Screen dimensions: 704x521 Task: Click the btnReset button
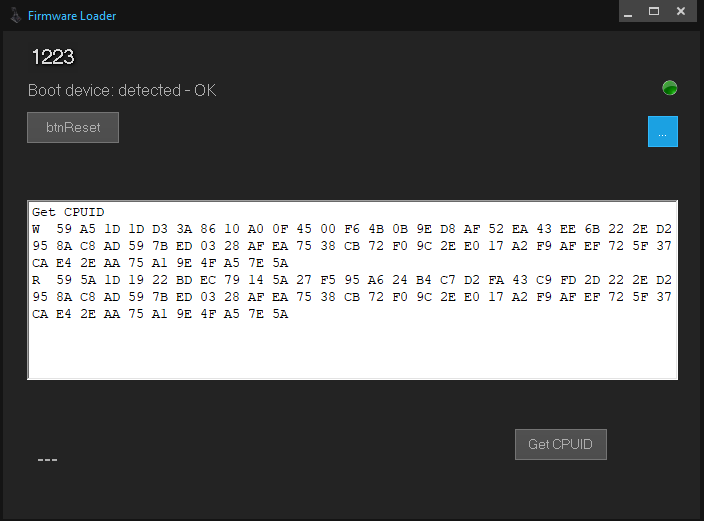73,128
